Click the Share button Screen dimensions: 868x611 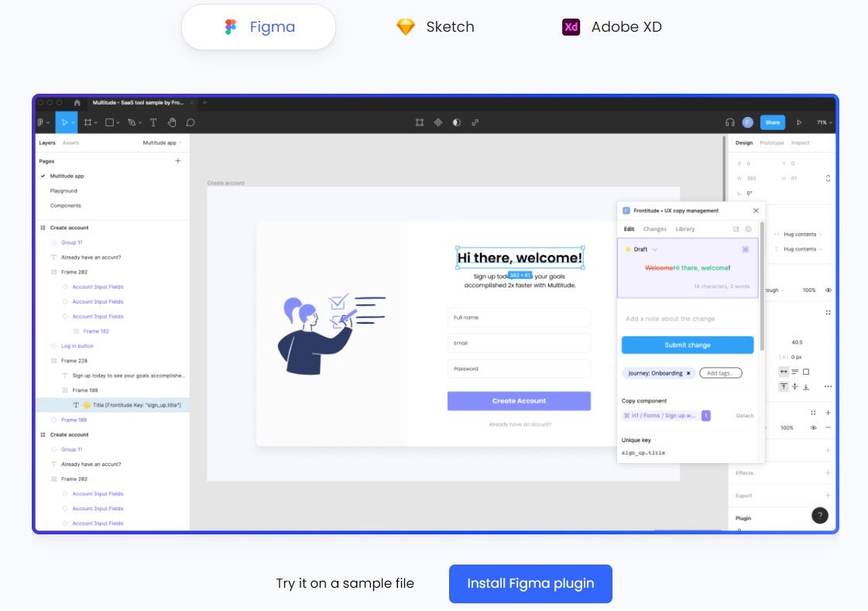pyautogui.click(x=773, y=122)
